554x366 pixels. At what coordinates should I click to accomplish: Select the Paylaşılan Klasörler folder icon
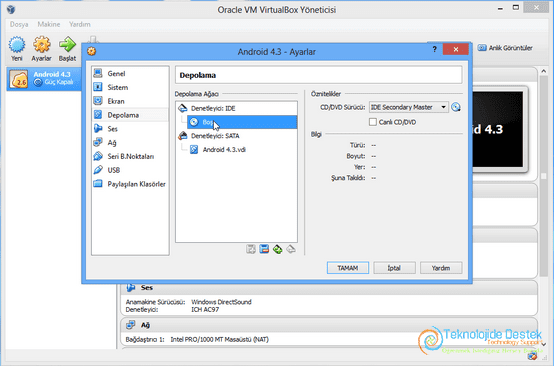pos(98,184)
